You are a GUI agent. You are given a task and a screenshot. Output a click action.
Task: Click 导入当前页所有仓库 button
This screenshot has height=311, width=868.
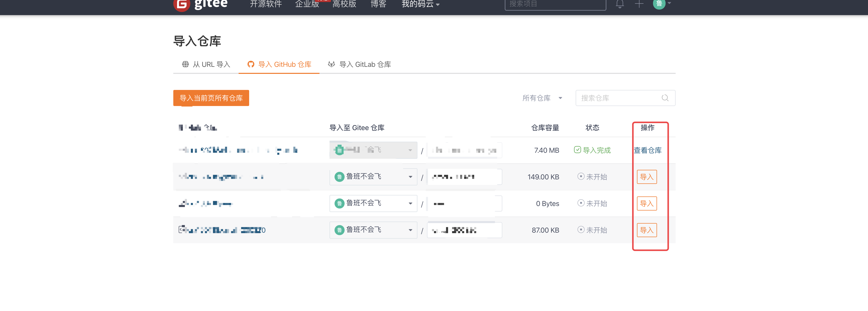[211, 98]
